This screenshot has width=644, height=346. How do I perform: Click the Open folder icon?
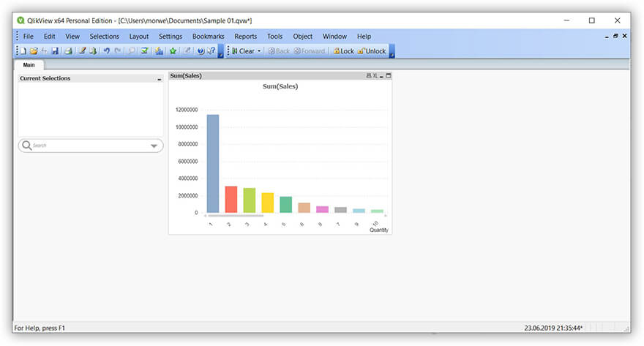34,51
